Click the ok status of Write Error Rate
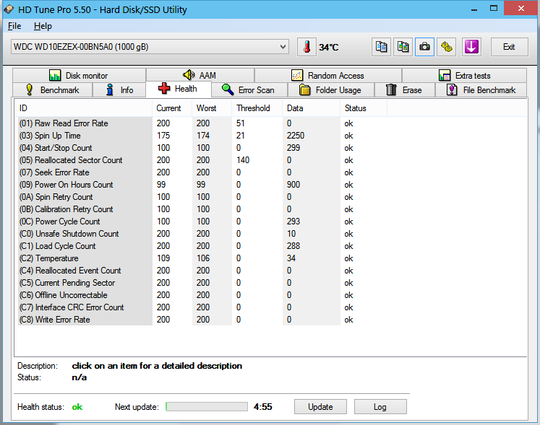Viewport: 540px width, 425px height. [349, 320]
